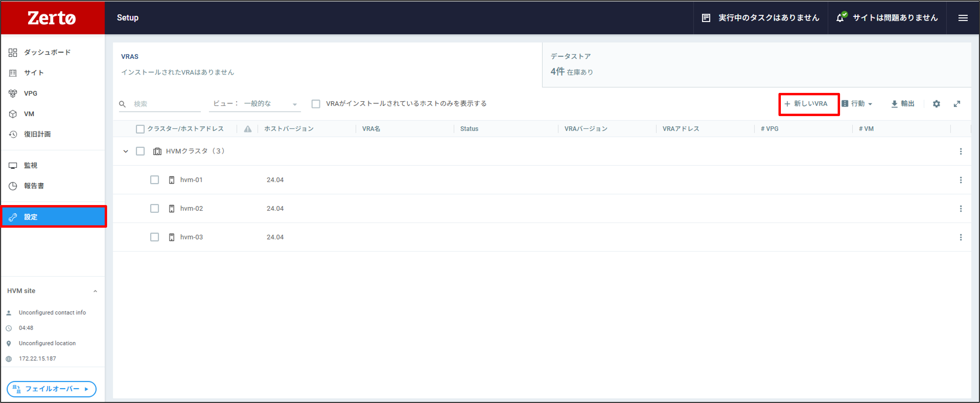Viewport: 980px width, 403px height.
Task: Open the HVMクラスタ row more-options menu
Action: pos(961,151)
